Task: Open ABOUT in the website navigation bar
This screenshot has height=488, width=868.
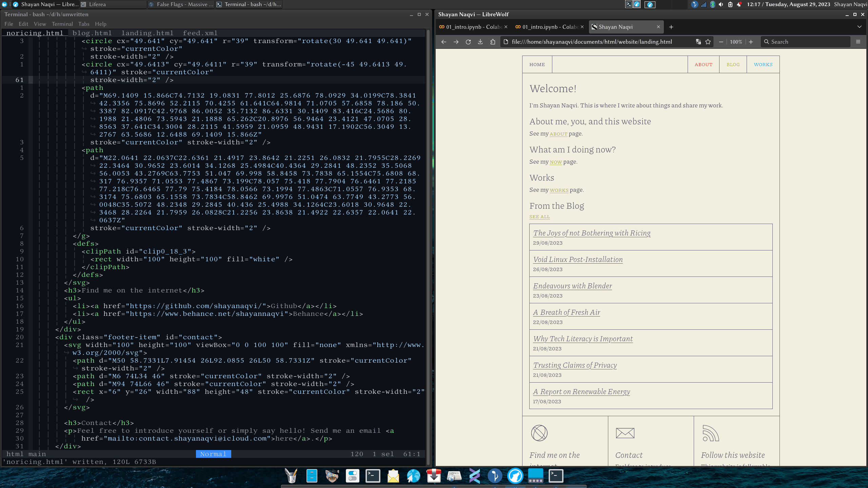Action: pos(703,64)
